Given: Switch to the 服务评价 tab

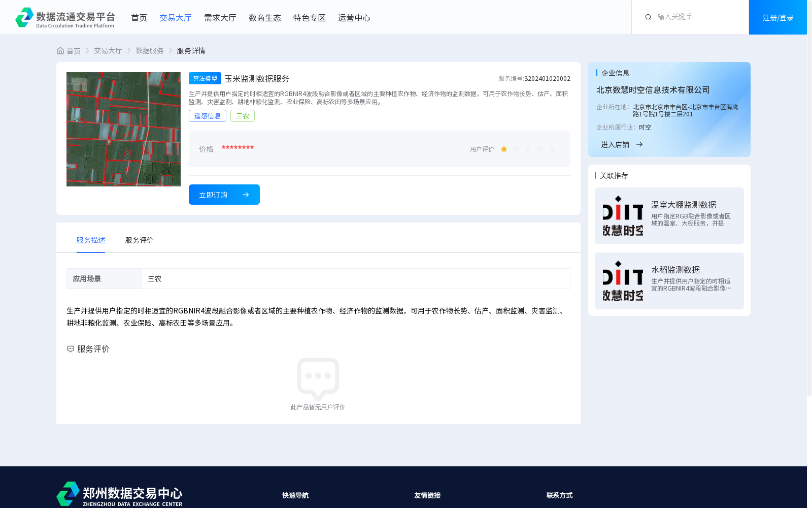Looking at the screenshot, I should click(x=140, y=240).
